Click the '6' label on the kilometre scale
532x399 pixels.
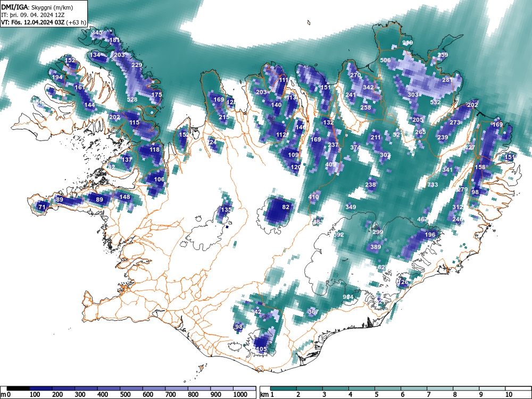coord(403,394)
